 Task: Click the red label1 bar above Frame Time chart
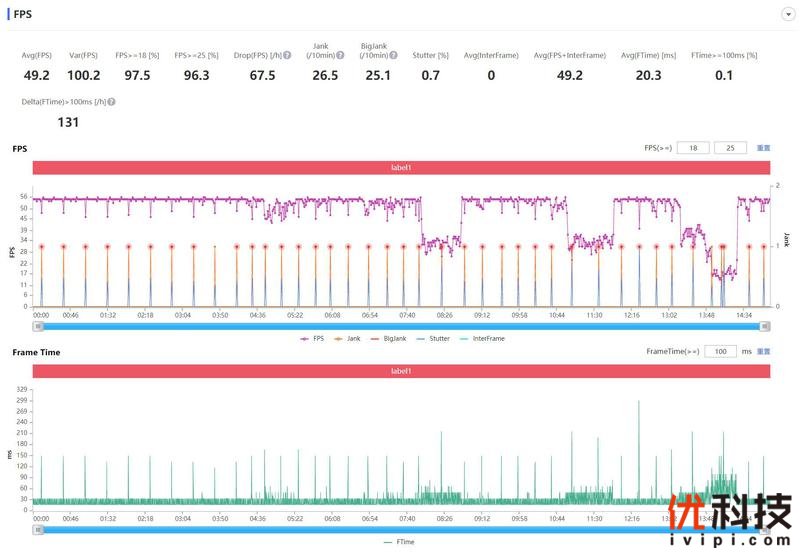[x=401, y=371]
